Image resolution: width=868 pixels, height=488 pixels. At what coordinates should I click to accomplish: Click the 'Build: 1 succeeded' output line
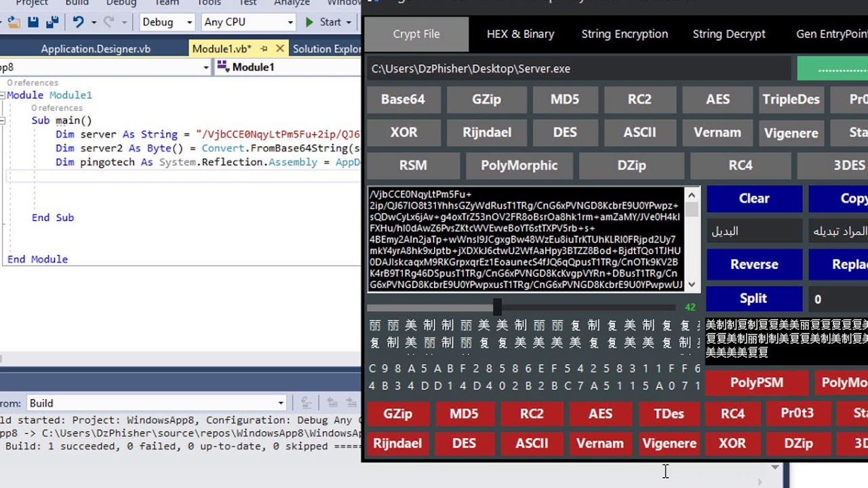tap(183, 447)
